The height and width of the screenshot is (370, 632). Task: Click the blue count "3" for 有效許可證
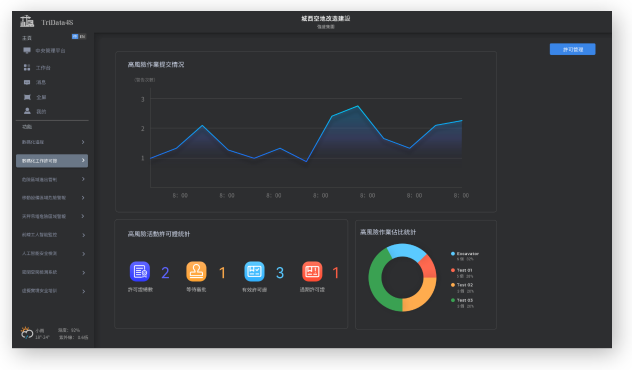[x=280, y=273]
